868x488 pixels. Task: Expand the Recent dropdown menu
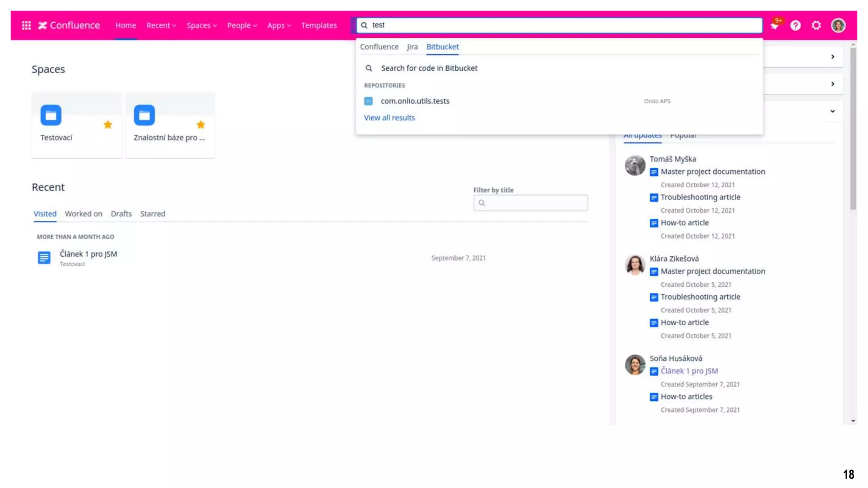pyautogui.click(x=161, y=25)
